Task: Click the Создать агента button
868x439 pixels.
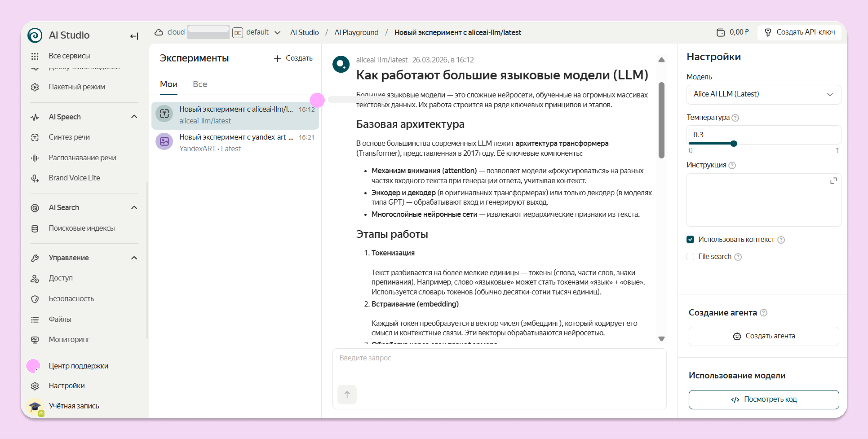Action: pos(764,336)
